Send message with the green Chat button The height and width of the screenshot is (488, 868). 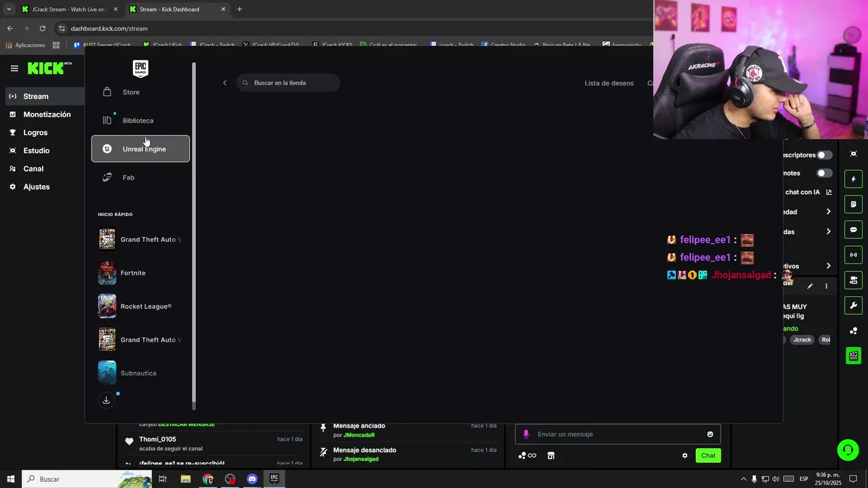click(x=708, y=455)
